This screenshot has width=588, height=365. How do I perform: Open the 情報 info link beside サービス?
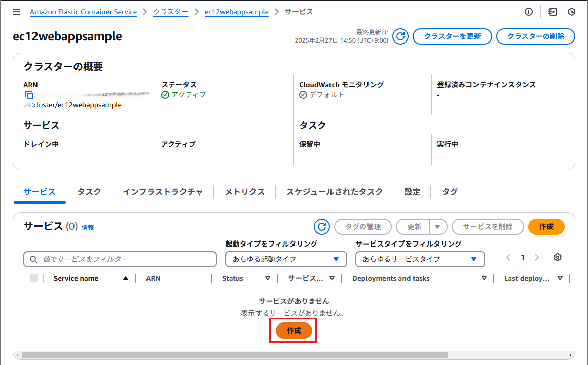pyautogui.click(x=88, y=228)
